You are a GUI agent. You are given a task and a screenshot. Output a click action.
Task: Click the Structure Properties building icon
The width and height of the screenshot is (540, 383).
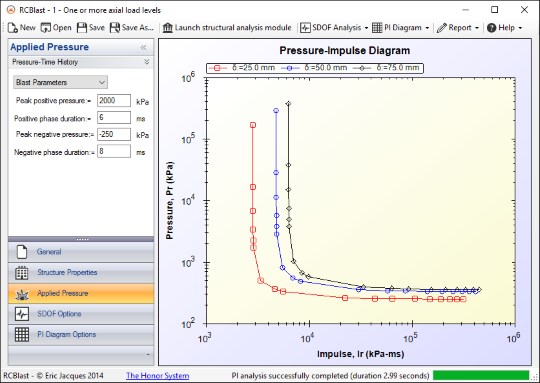(x=22, y=272)
